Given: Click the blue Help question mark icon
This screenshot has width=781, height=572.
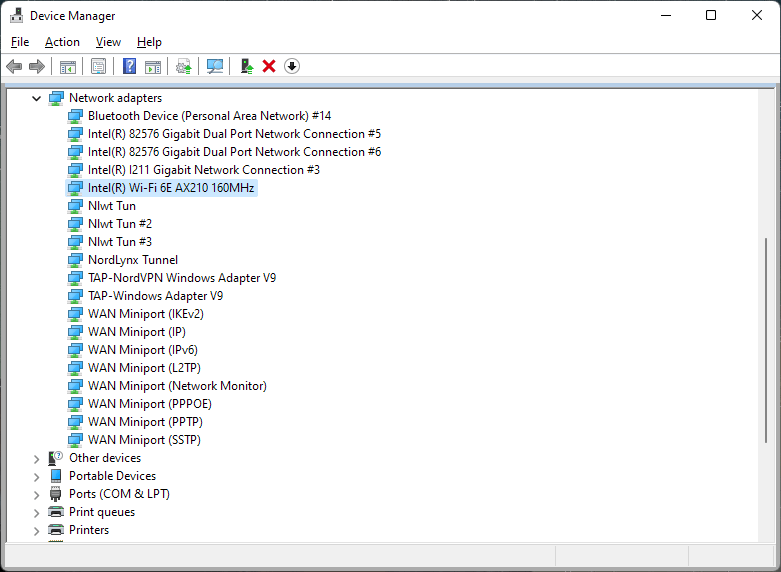Looking at the screenshot, I should [x=129, y=66].
